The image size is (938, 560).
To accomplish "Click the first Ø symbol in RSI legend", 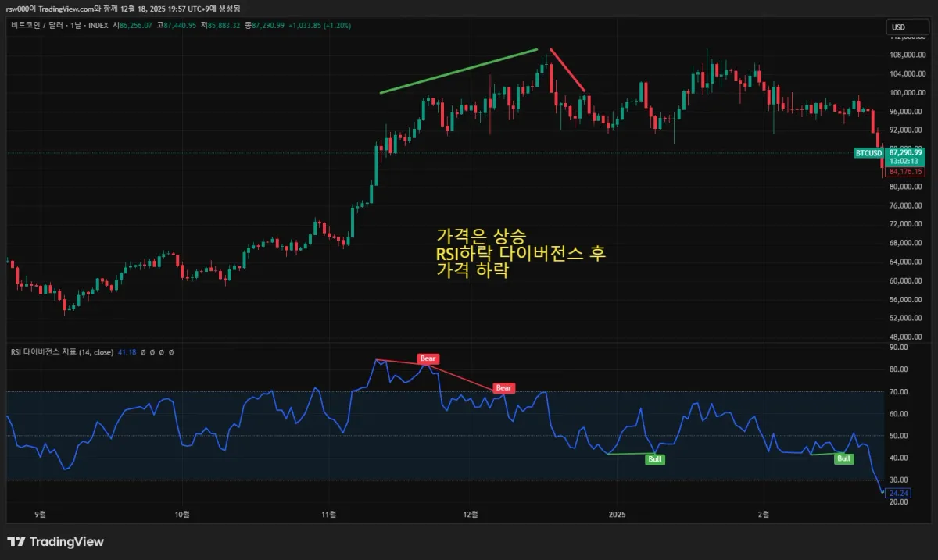I will tap(144, 351).
